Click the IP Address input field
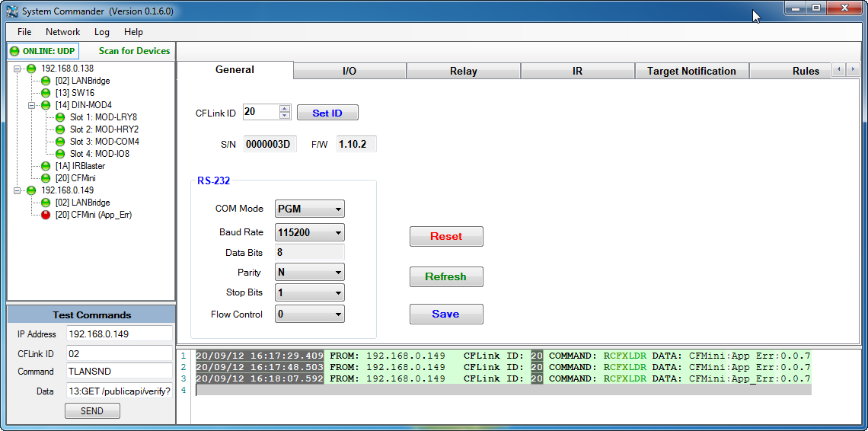868x431 pixels. [x=119, y=334]
